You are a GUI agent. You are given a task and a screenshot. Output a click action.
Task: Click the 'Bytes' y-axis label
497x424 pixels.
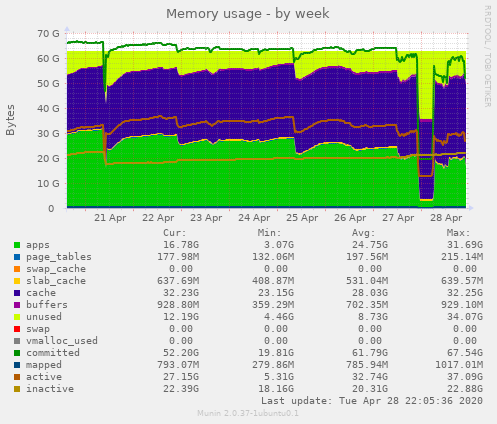click(x=10, y=120)
